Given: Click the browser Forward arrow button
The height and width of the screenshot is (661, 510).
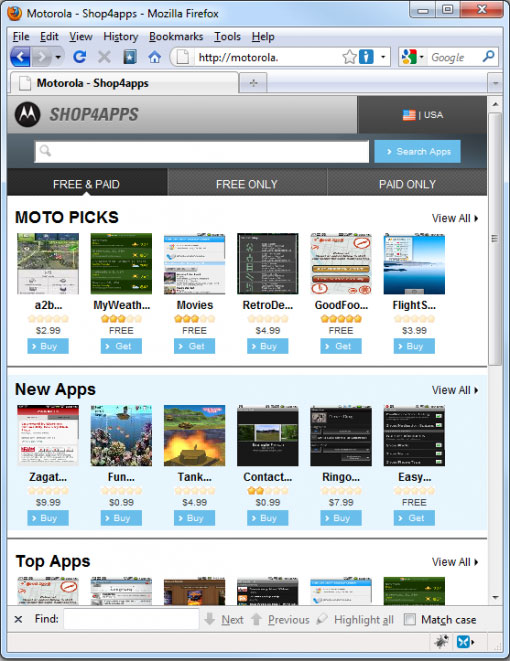Looking at the screenshot, I should pos(41,57).
